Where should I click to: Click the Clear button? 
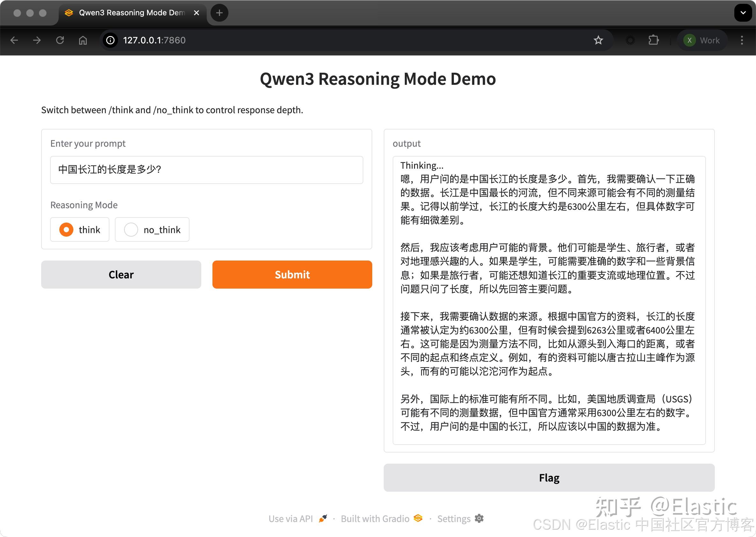coord(121,275)
